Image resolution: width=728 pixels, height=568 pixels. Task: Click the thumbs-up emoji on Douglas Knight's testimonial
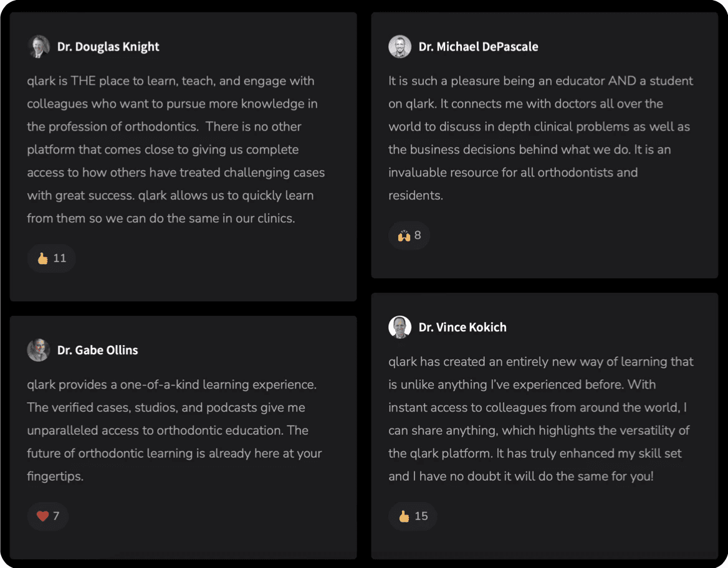(x=43, y=258)
